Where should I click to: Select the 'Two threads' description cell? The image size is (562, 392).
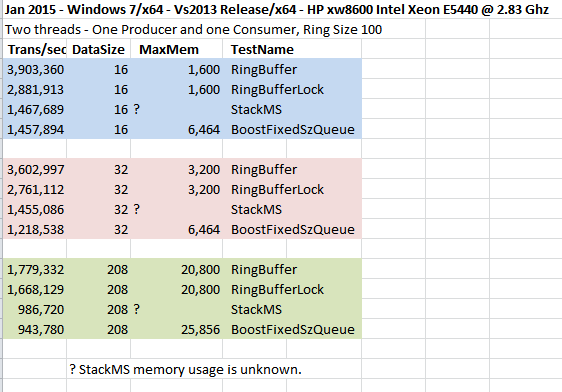click(194, 29)
